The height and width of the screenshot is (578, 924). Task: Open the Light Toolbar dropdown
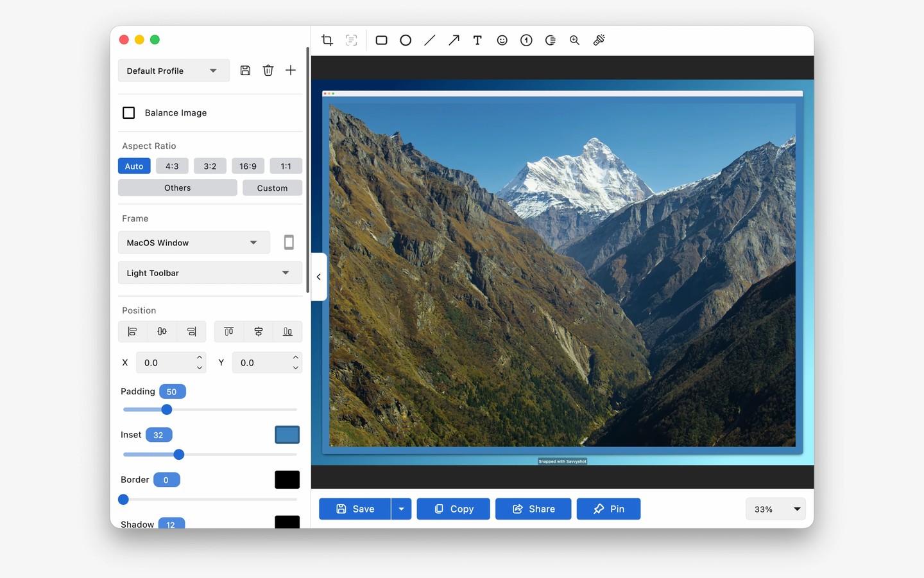pyautogui.click(x=210, y=273)
